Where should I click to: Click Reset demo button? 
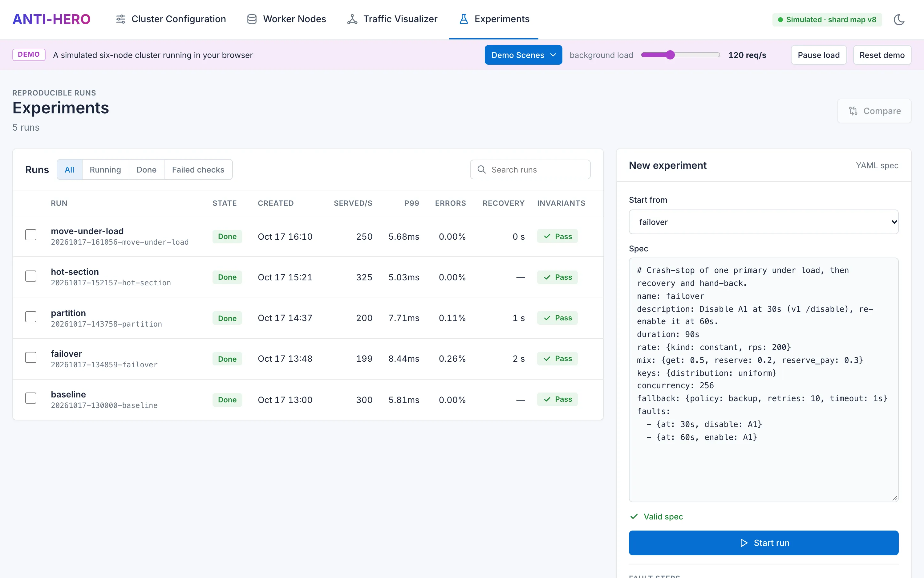point(882,55)
